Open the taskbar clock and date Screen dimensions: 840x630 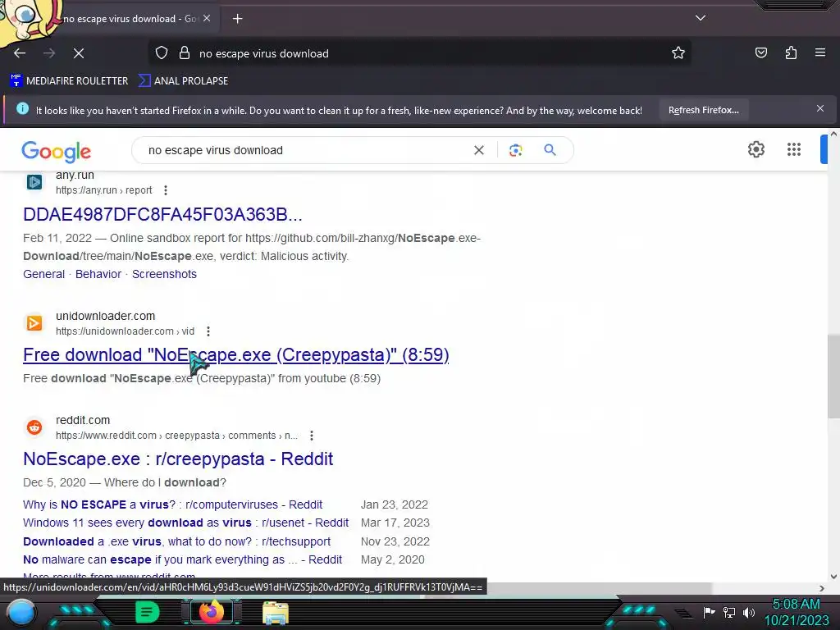click(x=796, y=612)
